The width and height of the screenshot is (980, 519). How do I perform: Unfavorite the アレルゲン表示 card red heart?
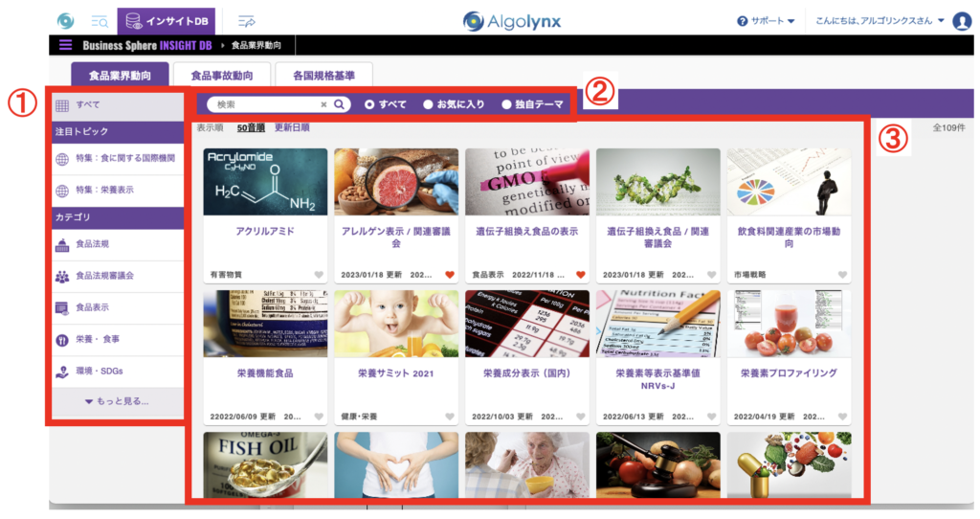(x=450, y=275)
